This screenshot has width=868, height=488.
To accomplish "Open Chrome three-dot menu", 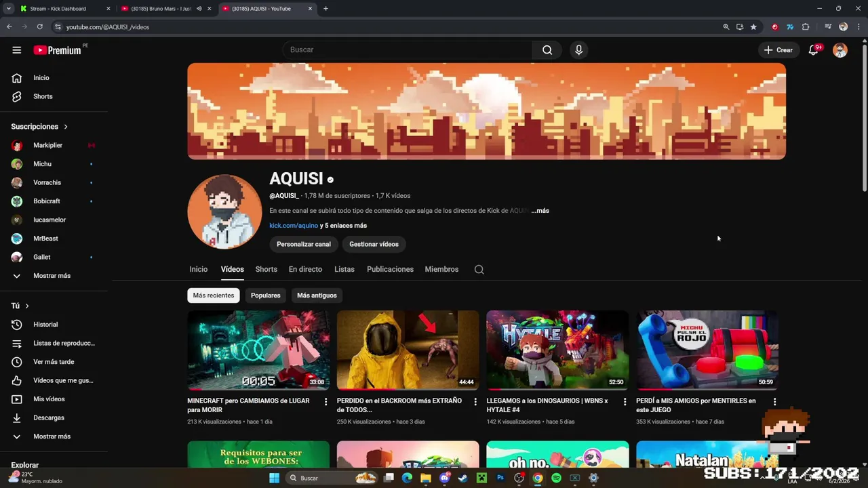I will 858,27.
